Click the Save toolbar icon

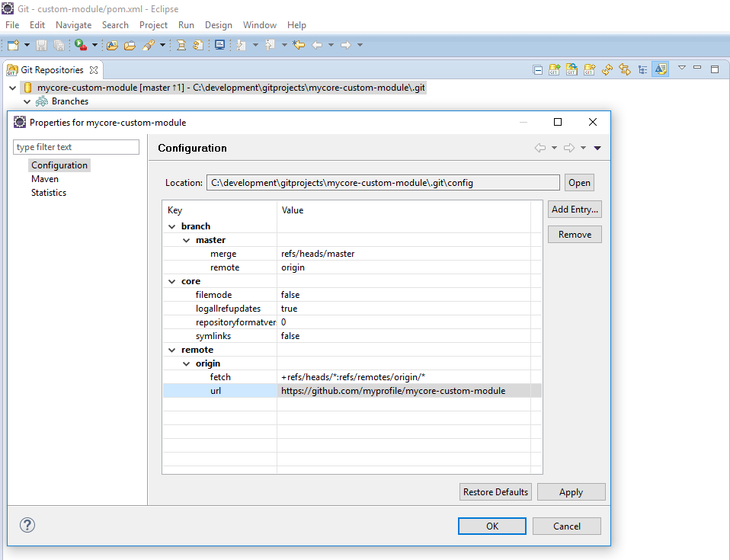click(x=41, y=45)
